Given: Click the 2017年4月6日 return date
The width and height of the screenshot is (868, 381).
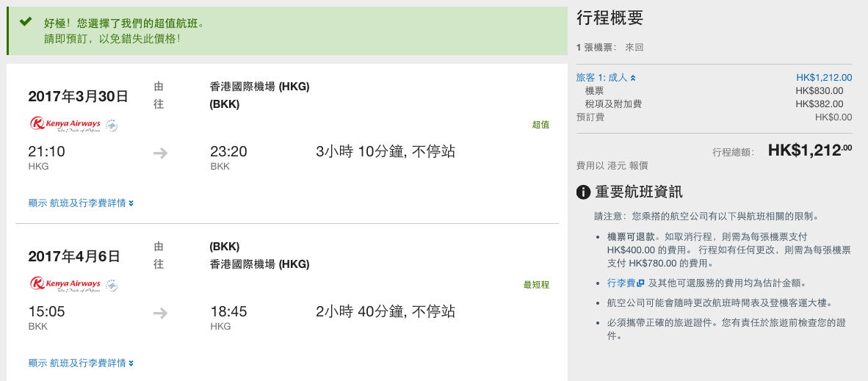Looking at the screenshot, I should [74, 256].
